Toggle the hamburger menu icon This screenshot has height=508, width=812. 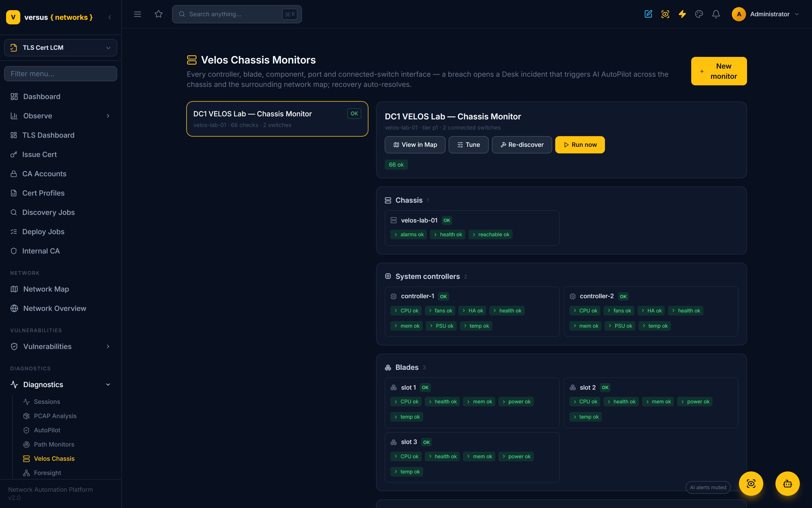(x=137, y=14)
